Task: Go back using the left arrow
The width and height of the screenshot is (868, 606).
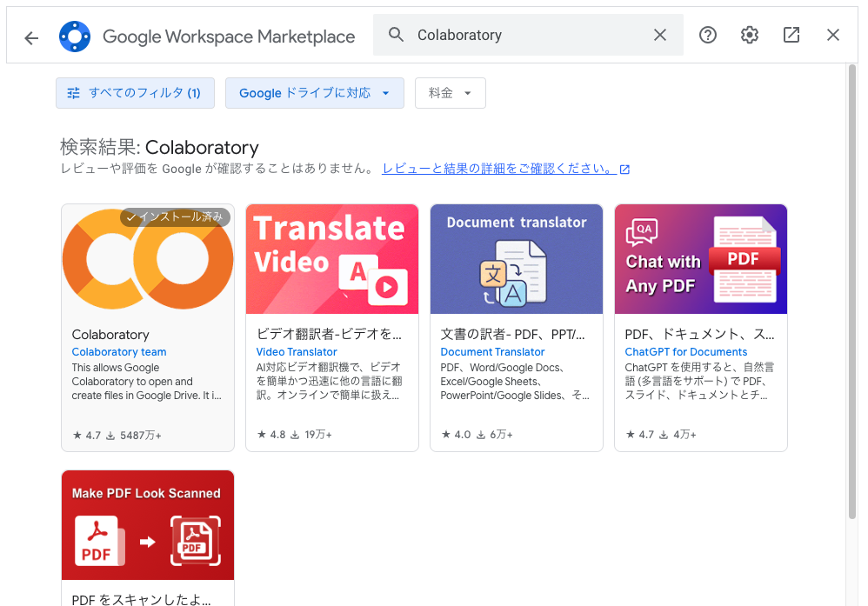Action: click(x=31, y=37)
